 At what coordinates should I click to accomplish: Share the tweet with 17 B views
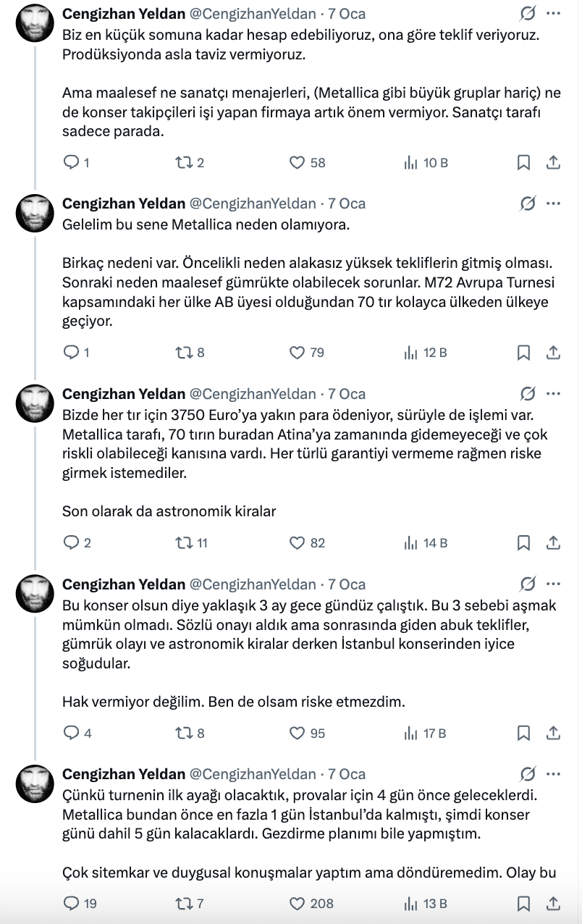[553, 733]
